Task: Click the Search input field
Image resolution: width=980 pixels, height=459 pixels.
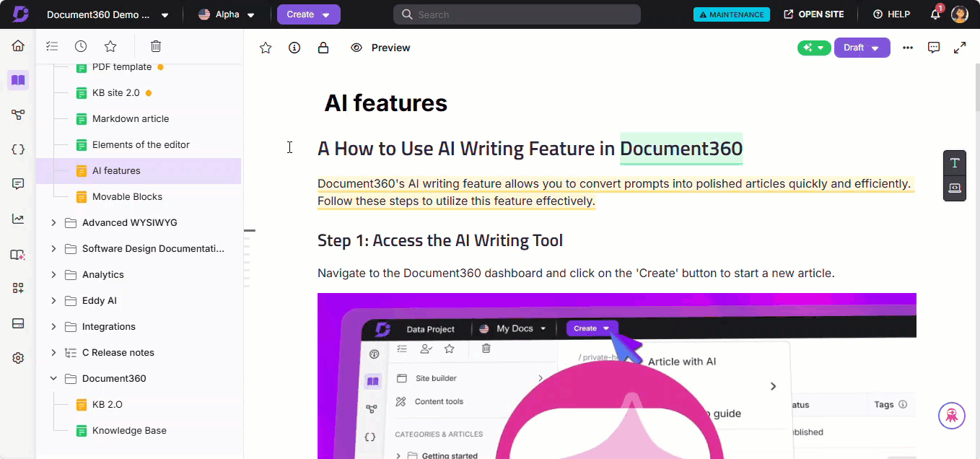Action: (517, 14)
